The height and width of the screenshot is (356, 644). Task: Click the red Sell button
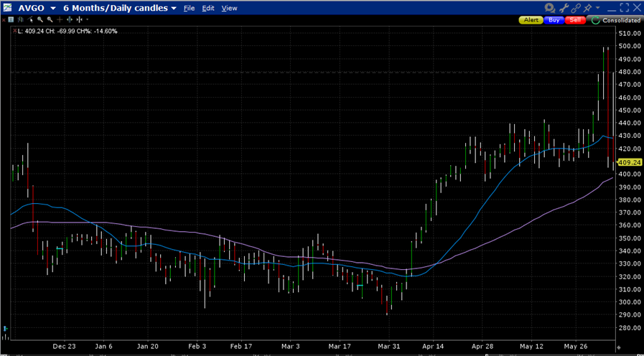(x=575, y=19)
